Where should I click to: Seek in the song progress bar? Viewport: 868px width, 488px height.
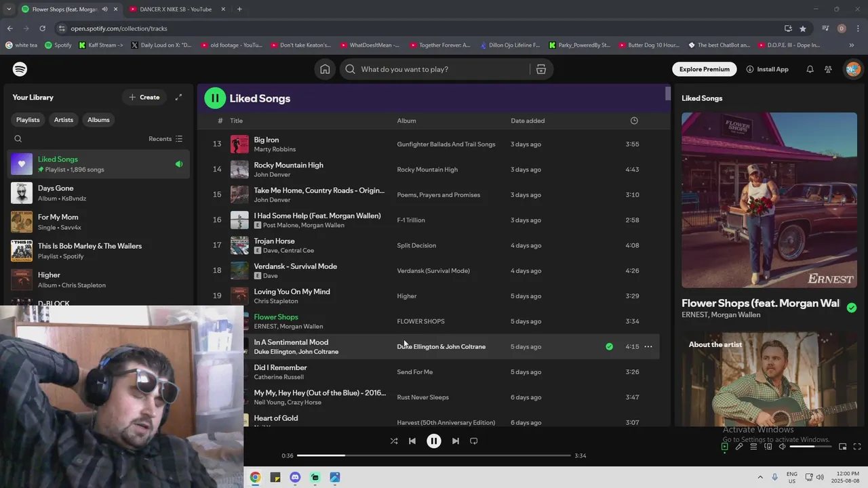(x=434, y=455)
